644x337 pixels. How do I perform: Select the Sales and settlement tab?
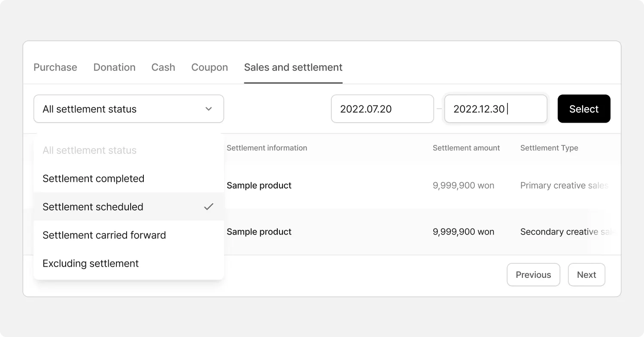tap(293, 67)
